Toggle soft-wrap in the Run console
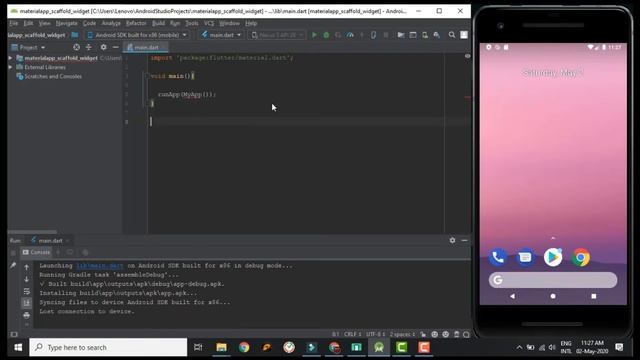Image resolution: width=640 pixels, height=360 pixels. point(27,291)
